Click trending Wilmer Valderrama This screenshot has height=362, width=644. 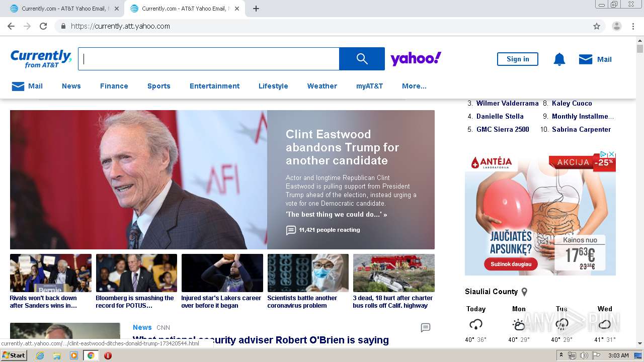(x=507, y=103)
